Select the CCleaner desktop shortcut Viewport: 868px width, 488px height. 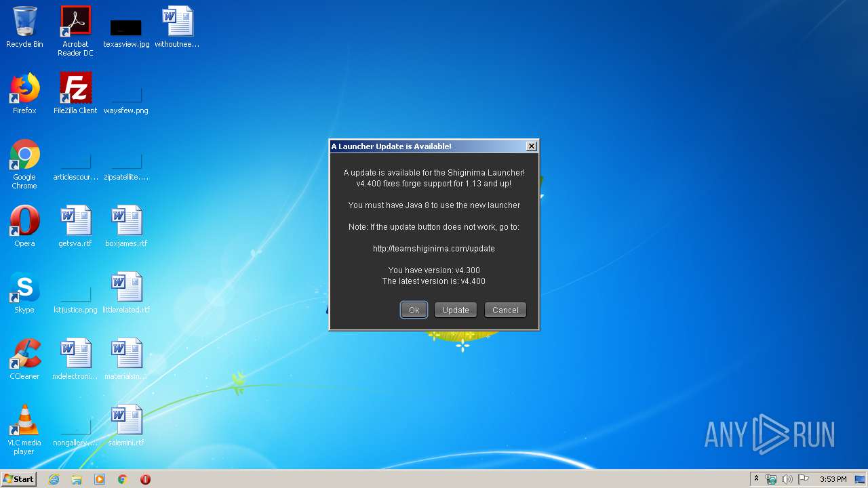tap(24, 359)
